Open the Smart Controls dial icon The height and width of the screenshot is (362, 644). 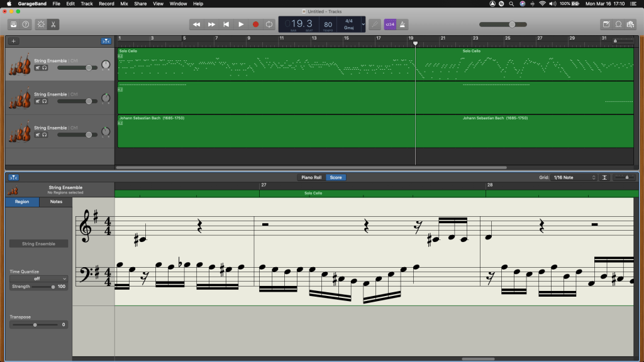coord(41,25)
